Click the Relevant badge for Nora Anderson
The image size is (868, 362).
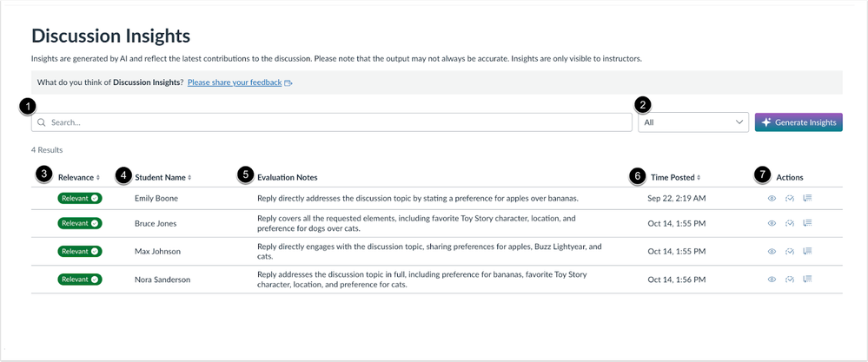click(x=80, y=280)
